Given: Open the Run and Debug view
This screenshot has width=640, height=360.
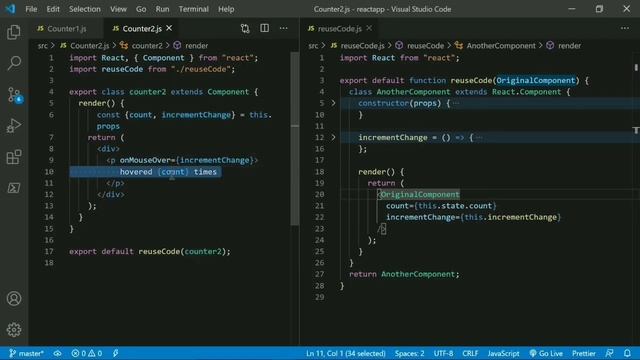Looking at the screenshot, I should tap(14, 126).
